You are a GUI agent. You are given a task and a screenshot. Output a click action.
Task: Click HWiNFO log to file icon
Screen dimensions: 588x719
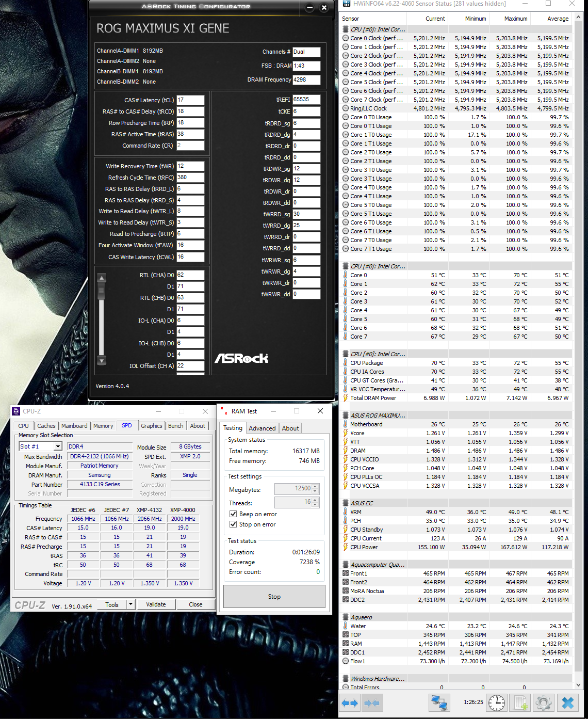520,702
